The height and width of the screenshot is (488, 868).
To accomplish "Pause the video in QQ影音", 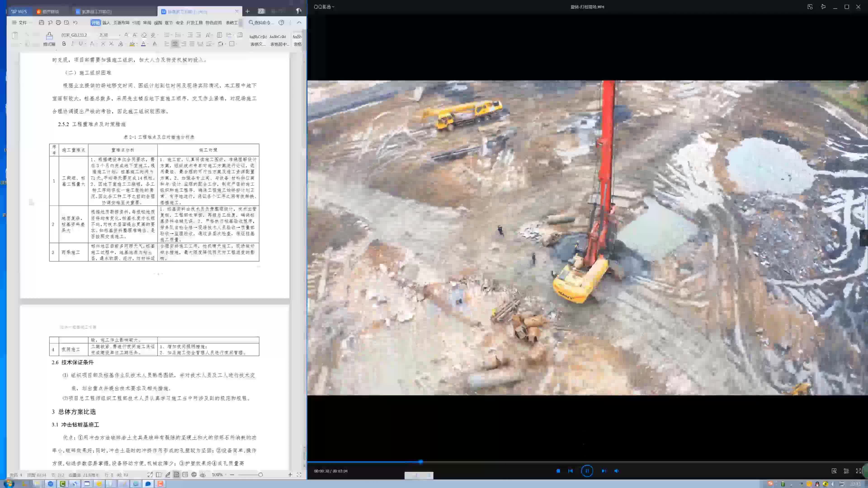I will click(x=587, y=471).
